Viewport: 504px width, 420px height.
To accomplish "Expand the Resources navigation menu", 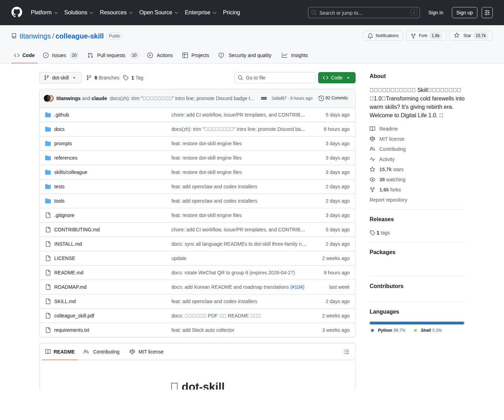I will click(116, 13).
